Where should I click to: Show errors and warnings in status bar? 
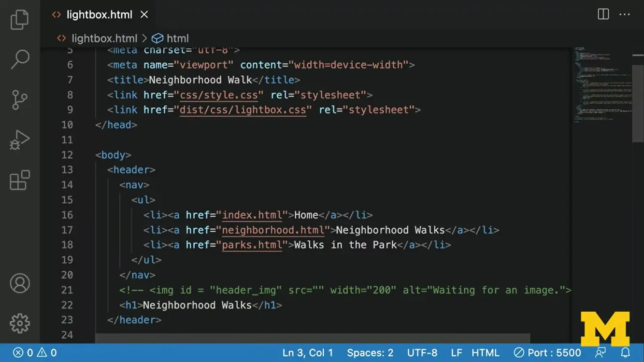(35, 353)
